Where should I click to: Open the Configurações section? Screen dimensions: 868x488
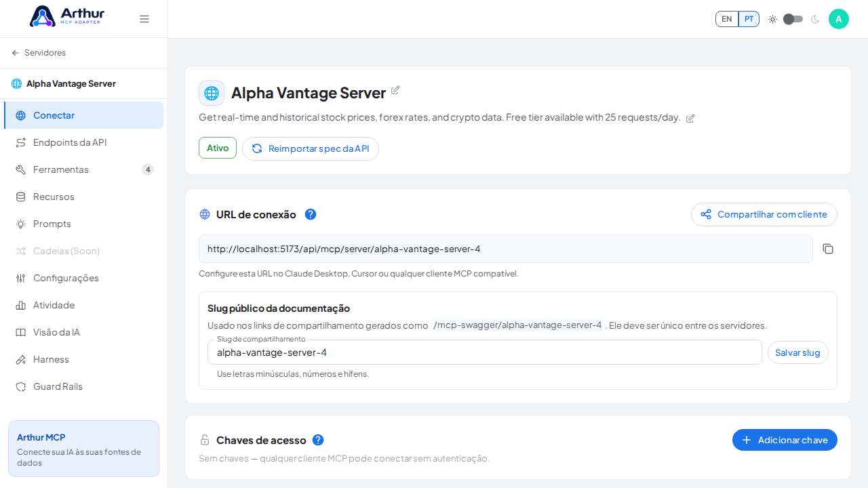tap(83, 278)
